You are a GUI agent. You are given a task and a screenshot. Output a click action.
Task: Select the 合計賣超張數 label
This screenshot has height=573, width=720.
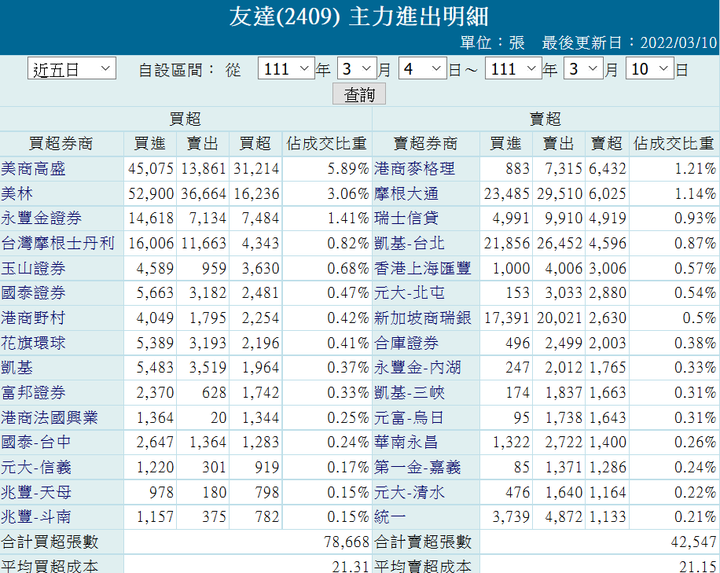423,542
